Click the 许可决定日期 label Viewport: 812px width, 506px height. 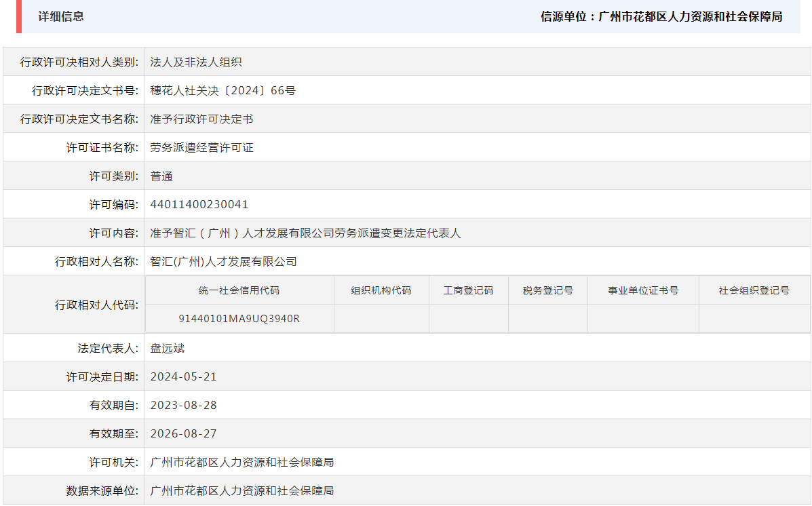click(x=102, y=377)
